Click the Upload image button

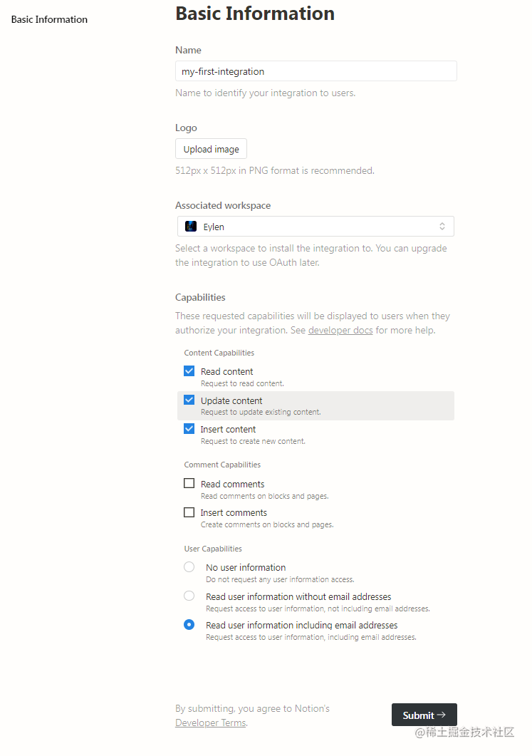211,148
